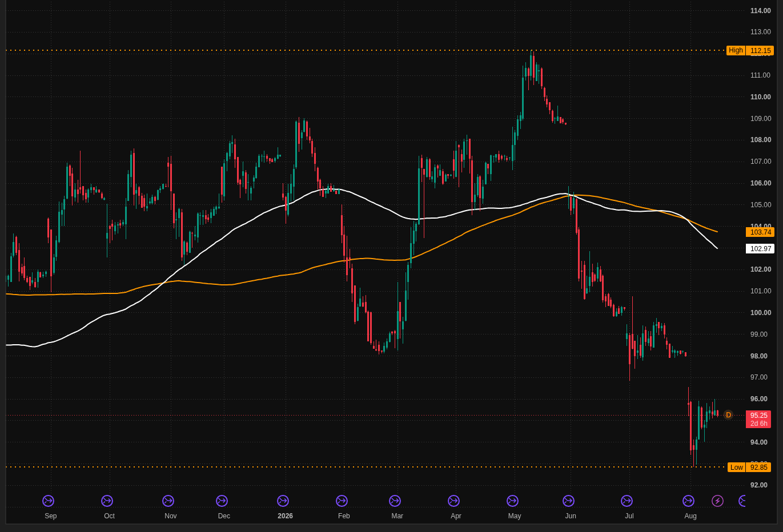Viewport: 783px width, 532px height.
Task: Select the 94.00 price axis value
Action: pyautogui.click(x=759, y=442)
